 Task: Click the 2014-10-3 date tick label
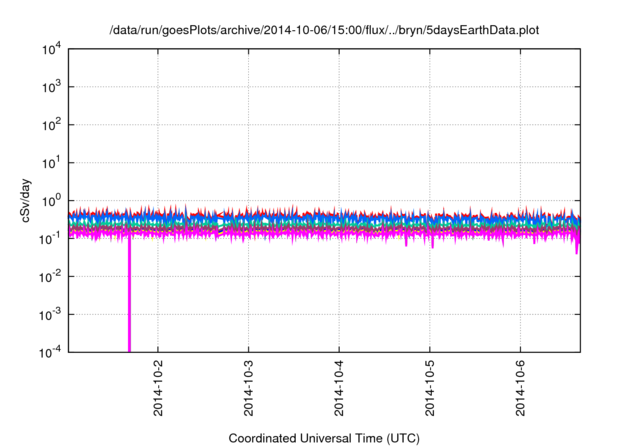(249, 388)
